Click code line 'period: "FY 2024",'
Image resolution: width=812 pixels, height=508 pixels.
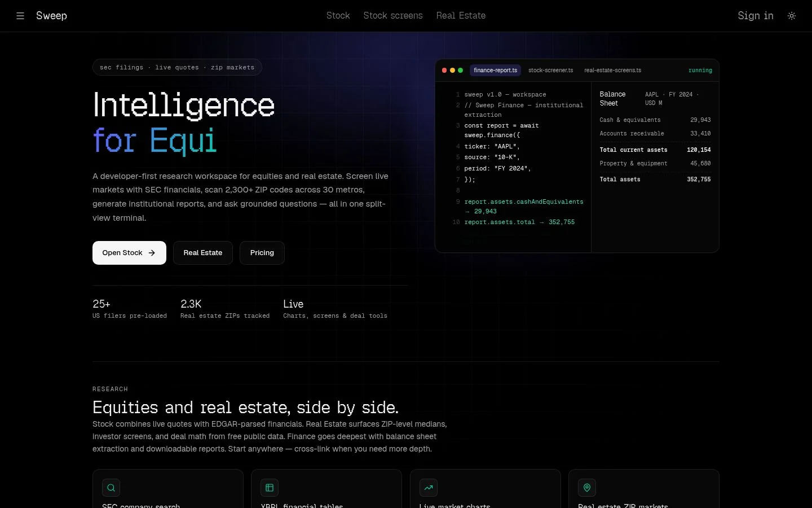pos(497,169)
